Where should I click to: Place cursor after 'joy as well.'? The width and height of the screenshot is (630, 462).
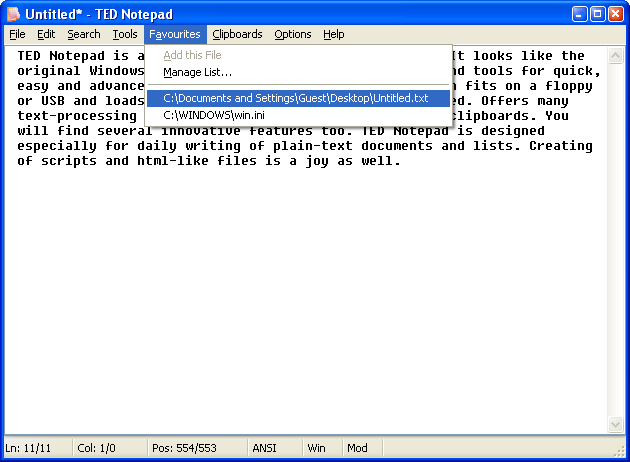coord(402,161)
